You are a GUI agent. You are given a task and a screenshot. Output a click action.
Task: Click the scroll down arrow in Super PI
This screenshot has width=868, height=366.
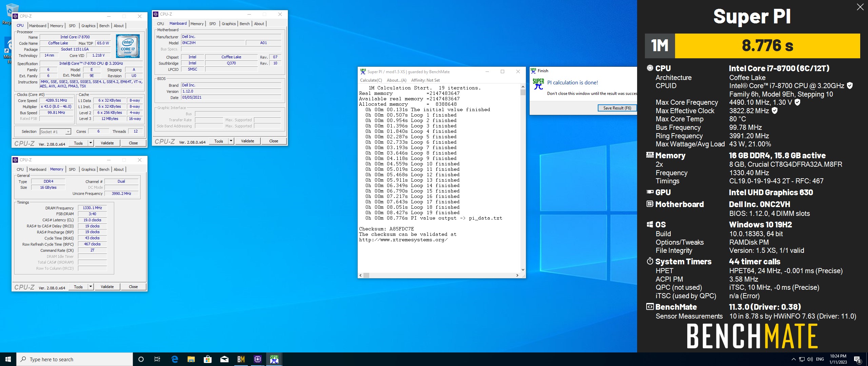point(523,270)
